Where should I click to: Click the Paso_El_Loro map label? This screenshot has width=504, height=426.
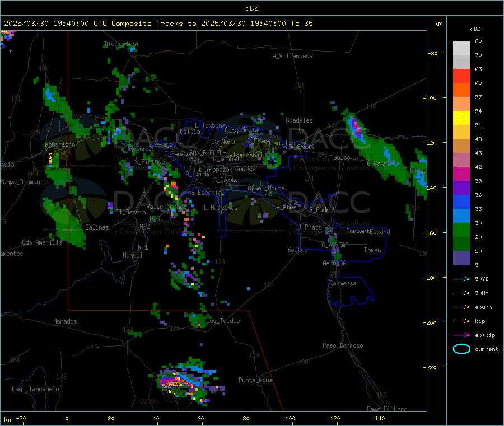coord(388,409)
